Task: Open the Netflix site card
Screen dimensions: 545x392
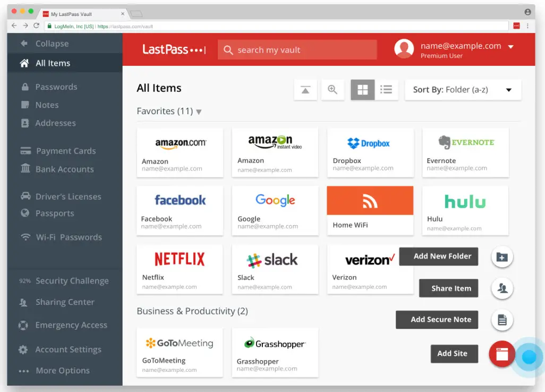Action: pyautogui.click(x=180, y=270)
